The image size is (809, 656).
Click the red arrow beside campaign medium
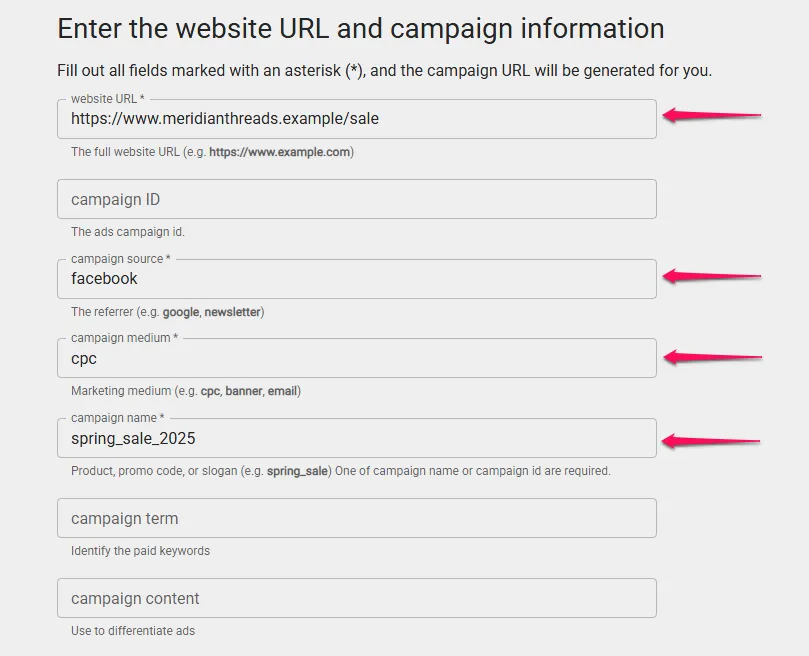(711, 357)
